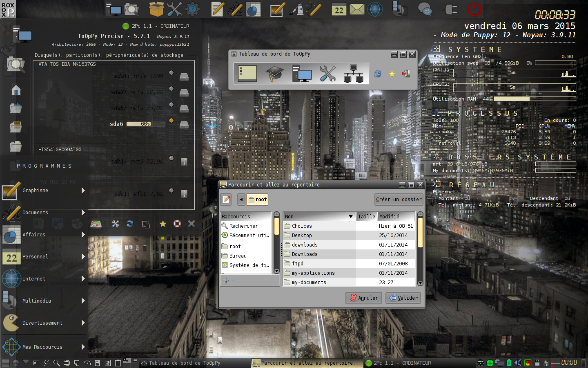
Task: Open the Graphisme programs menu
Action: (44, 191)
